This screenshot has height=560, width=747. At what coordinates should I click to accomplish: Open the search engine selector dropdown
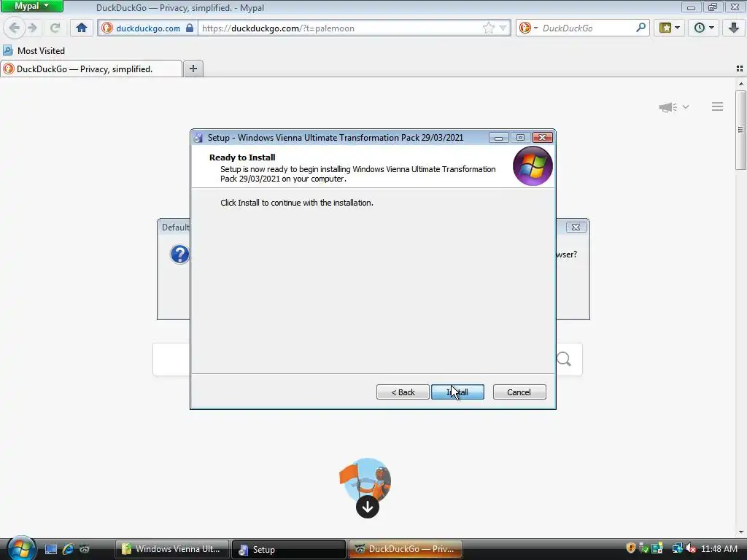[x=528, y=28]
